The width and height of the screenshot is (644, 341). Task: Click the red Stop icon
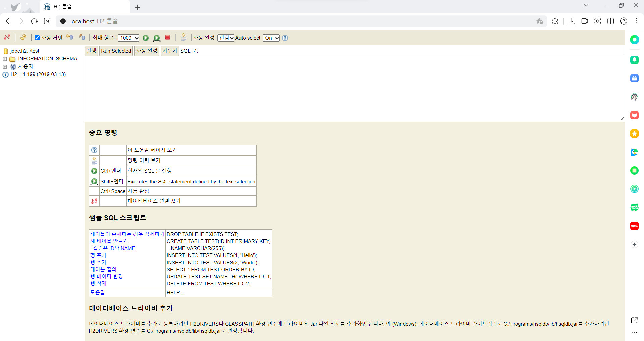click(168, 37)
